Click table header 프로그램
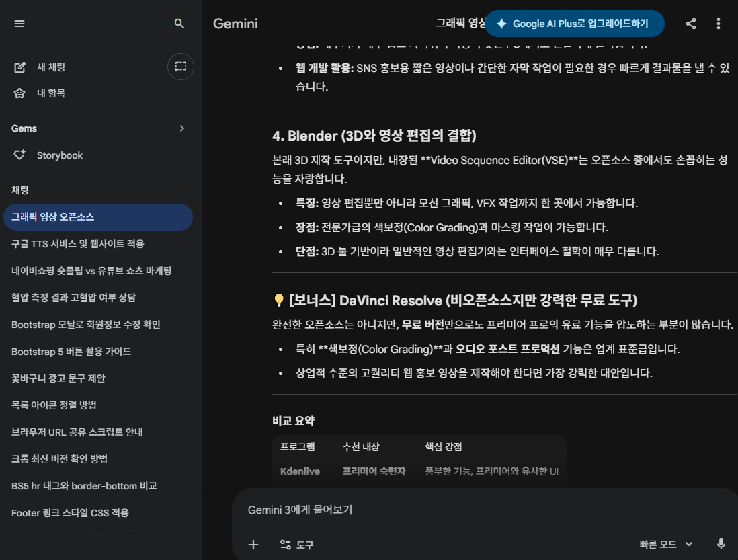The width and height of the screenshot is (738, 560). point(298,446)
